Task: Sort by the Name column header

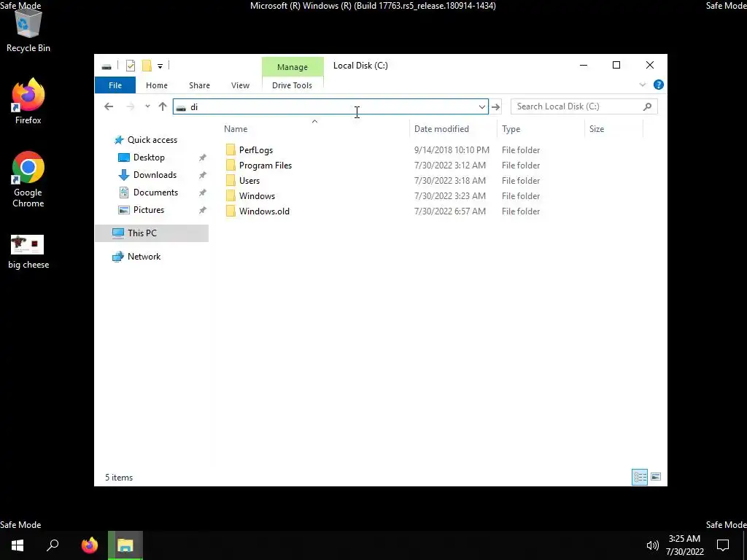Action: coord(314,129)
